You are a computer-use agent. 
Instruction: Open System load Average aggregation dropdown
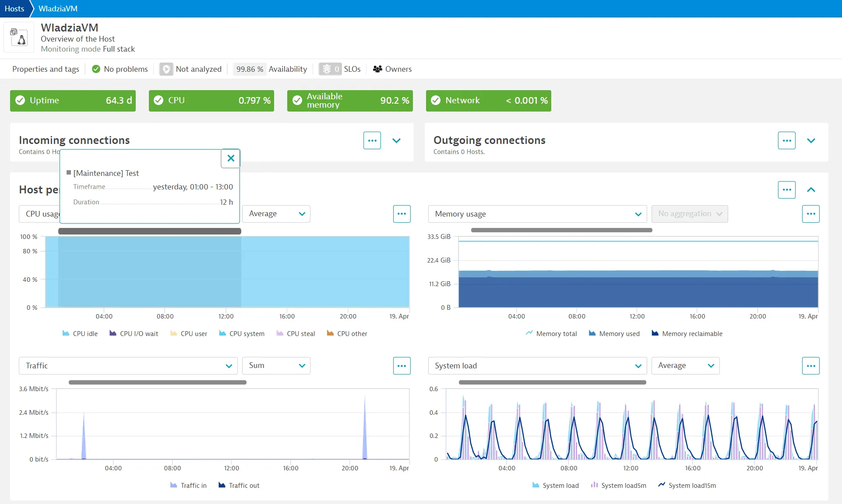(685, 366)
